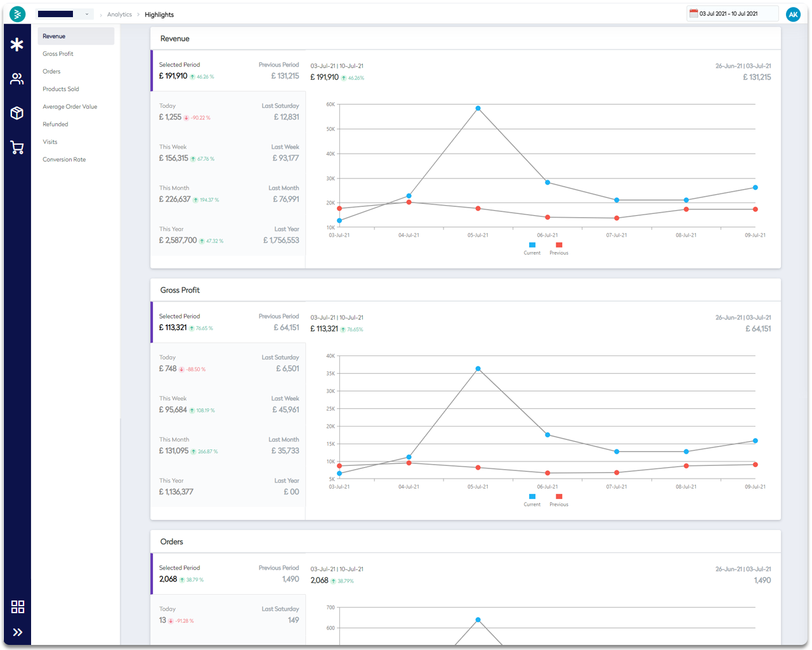Open the Products box icon in the sidebar
This screenshot has height=650, width=812.
tap(16, 112)
